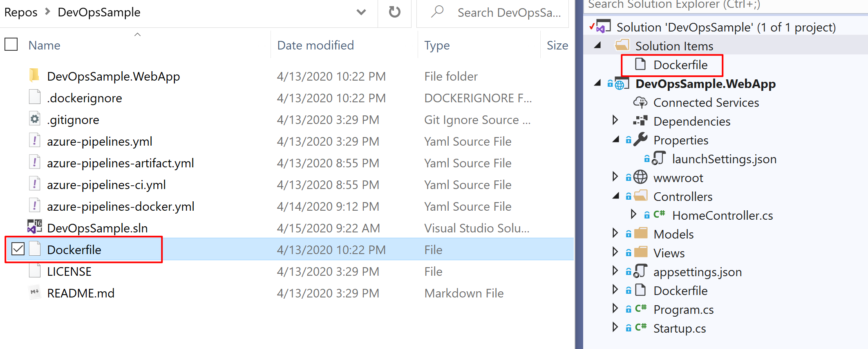The image size is (868, 349).
Task: Select launchSettings.json in Solution Explorer
Action: click(x=724, y=159)
